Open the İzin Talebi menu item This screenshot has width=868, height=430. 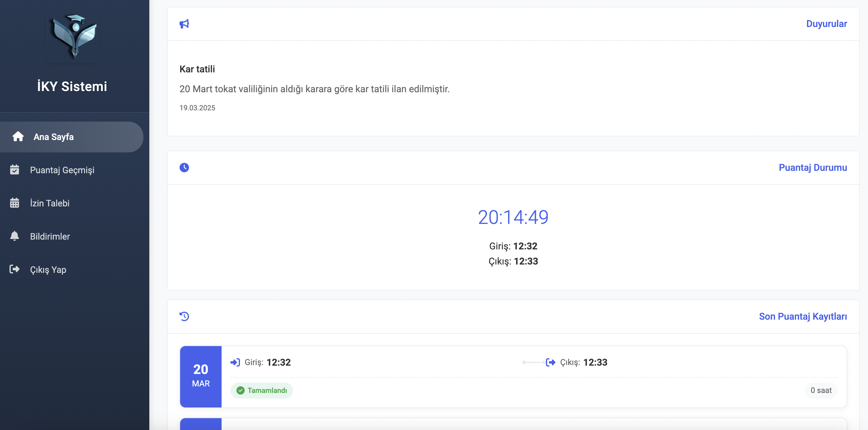tap(50, 203)
